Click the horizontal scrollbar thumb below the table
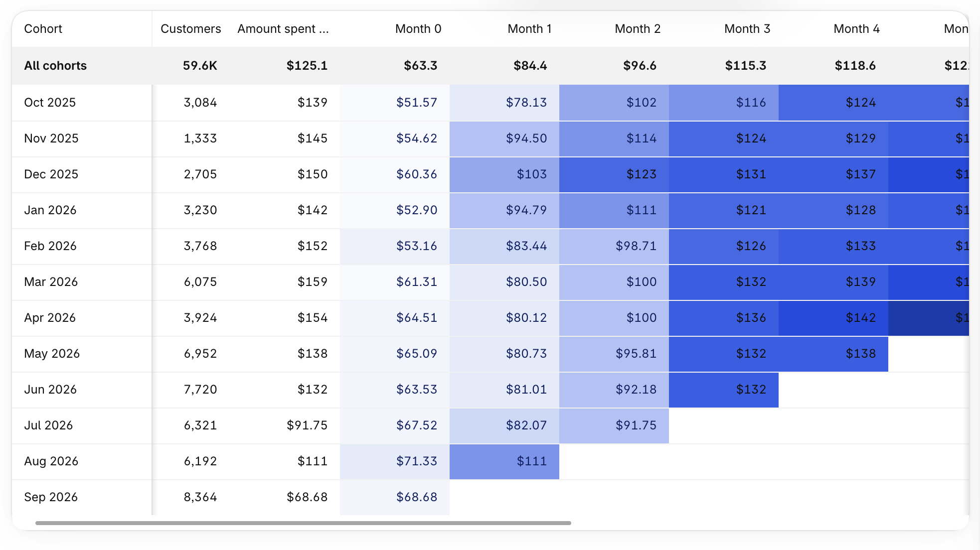Image resolution: width=980 pixels, height=550 pixels. 303,523
